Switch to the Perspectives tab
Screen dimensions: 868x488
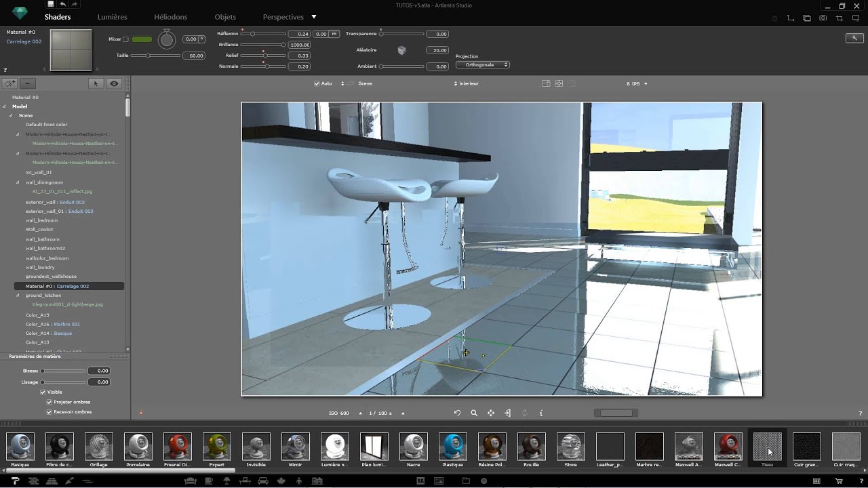pos(283,16)
